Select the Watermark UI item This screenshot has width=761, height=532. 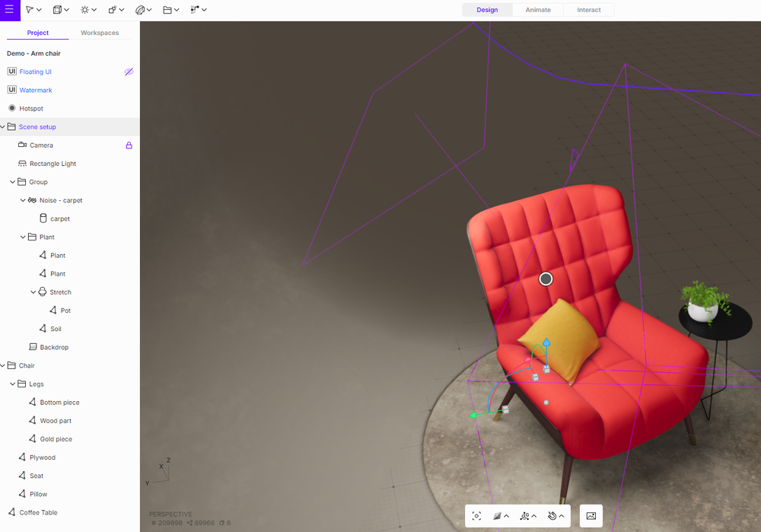[36, 91]
